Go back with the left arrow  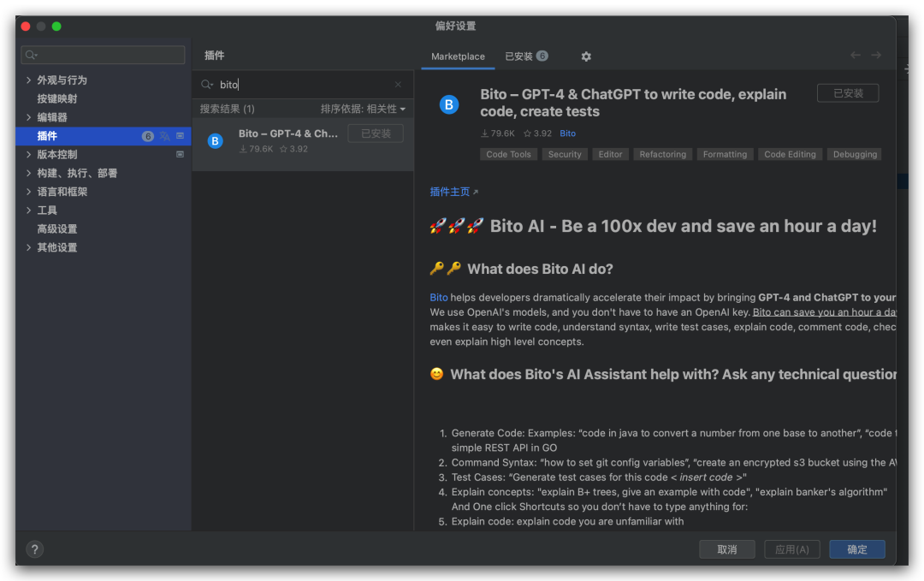point(855,55)
